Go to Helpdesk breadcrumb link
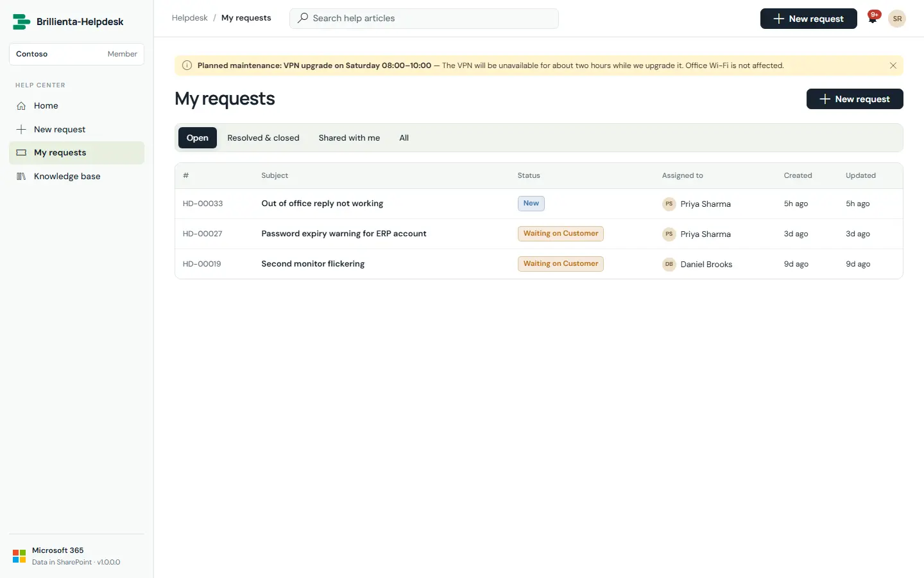This screenshot has width=924, height=578. coord(190,18)
